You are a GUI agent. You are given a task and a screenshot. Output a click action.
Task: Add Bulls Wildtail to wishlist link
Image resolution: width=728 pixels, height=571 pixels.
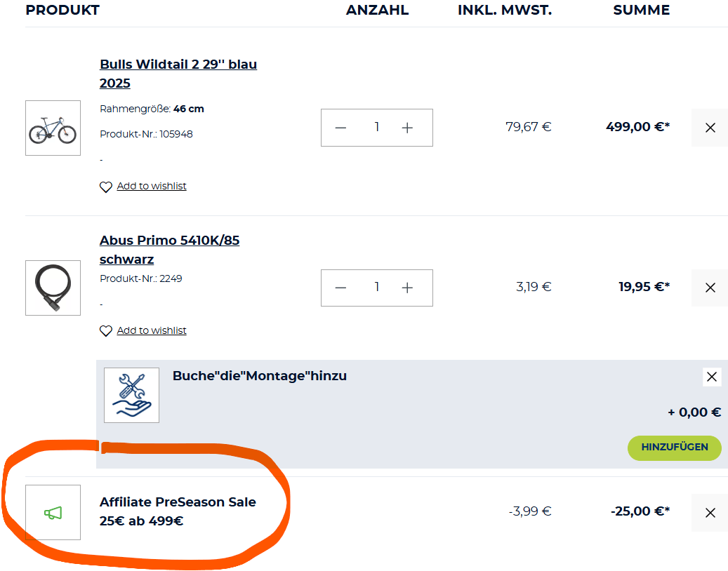tap(152, 186)
